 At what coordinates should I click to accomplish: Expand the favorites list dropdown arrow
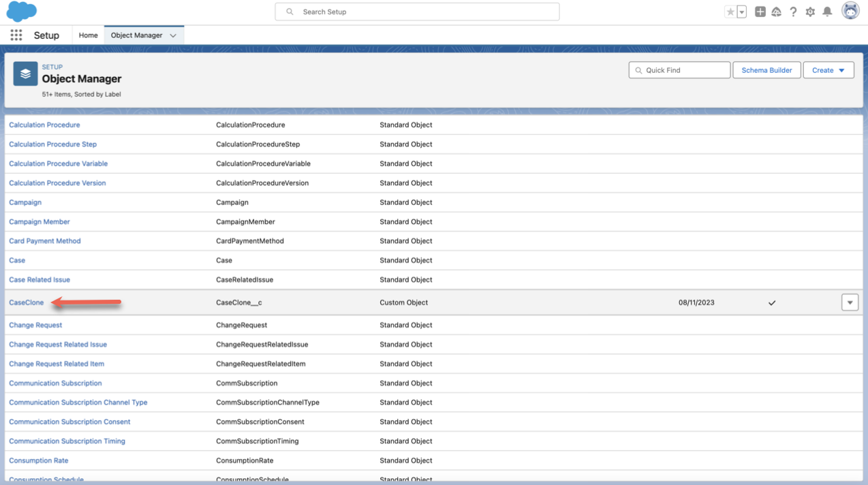pyautogui.click(x=742, y=12)
